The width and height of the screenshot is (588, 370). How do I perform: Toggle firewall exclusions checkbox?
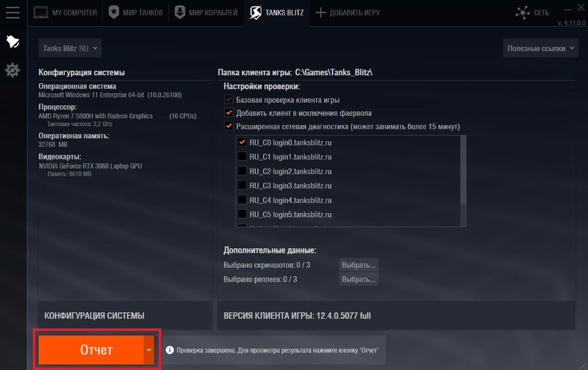[229, 113]
